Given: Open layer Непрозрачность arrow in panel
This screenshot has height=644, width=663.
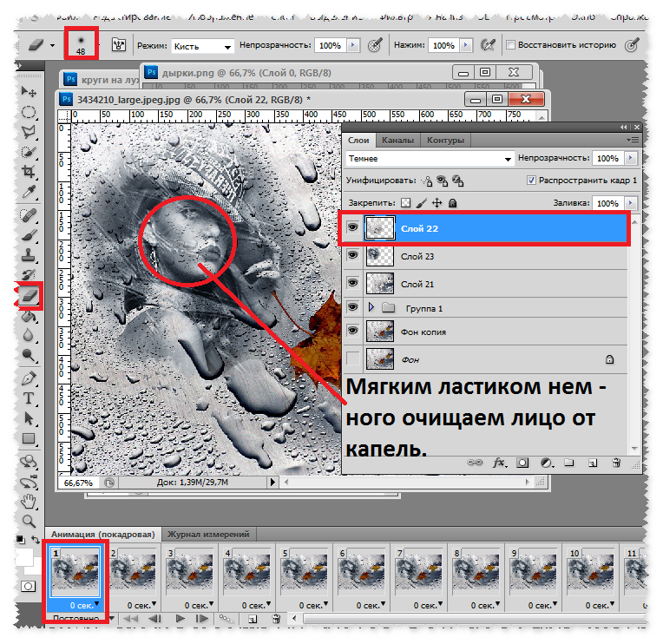Looking at the screenshot, I should pos(630,158).
